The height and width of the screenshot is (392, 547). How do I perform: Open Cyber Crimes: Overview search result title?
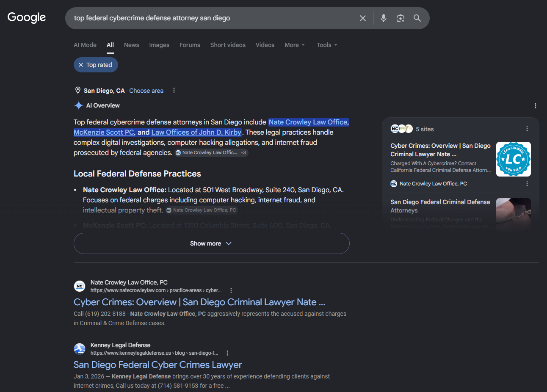pyautogui.click(x=199, y=302)
